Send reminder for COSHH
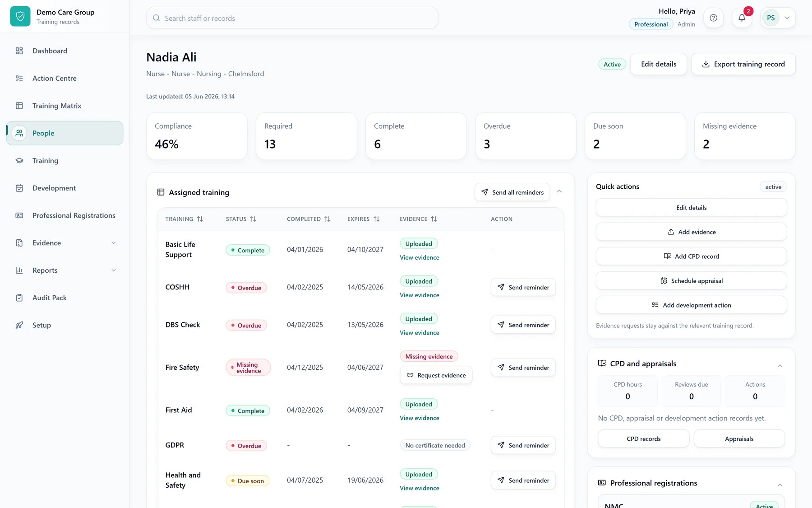The width and height of the screenshot is (812, 508). pyautogui.click(x=523, y=287)
